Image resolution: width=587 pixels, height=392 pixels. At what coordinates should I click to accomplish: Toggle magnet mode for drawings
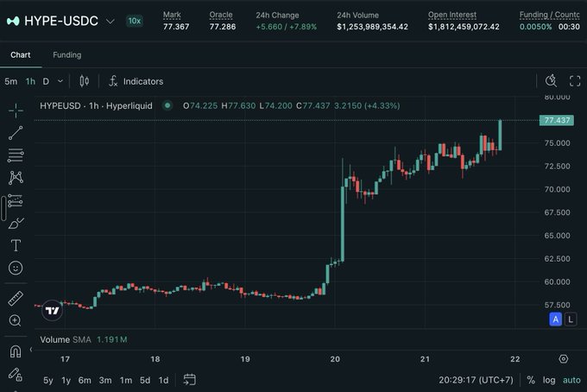point(16,351)
